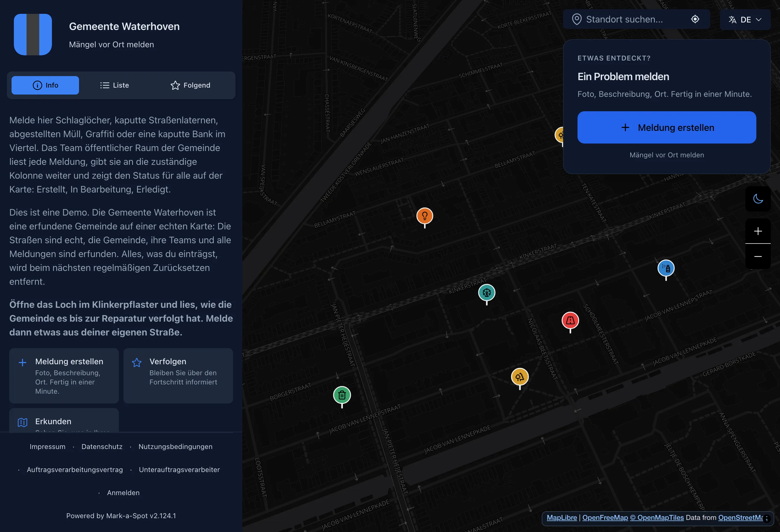Screen dimensions: 780x532
Task: Open the teal playground map marker
Action: 486,293
